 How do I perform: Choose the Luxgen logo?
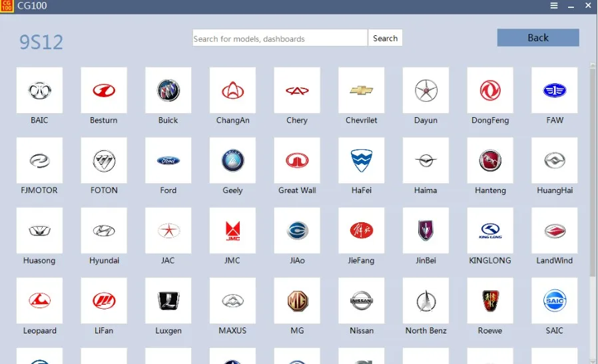pos(168,301)
